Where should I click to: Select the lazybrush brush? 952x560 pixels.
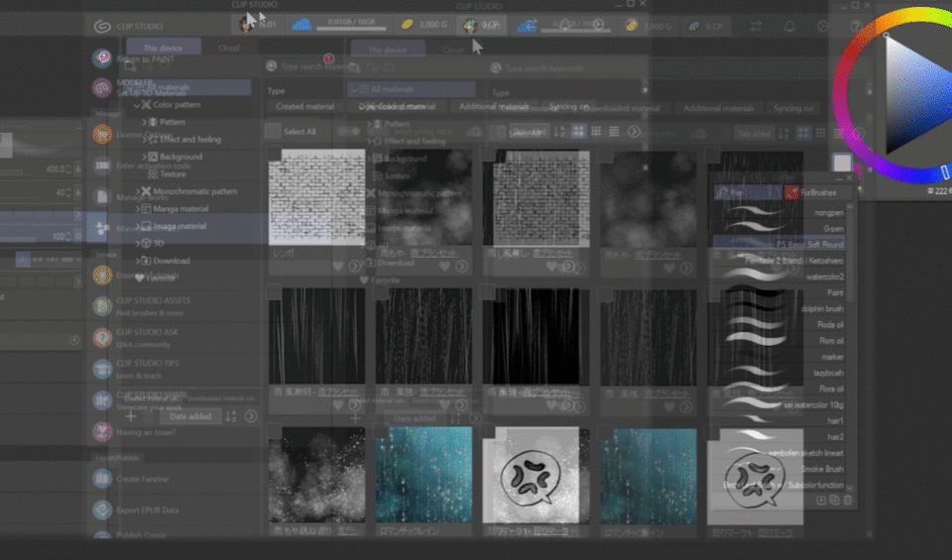click(x=778, y=373)
